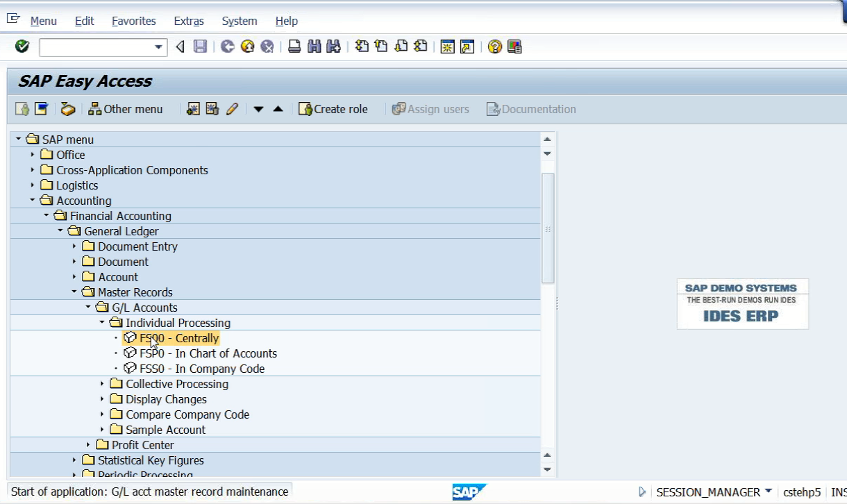847x504 pixels.
Task: Click the Add to Favorites icon
Action: (193, 109)
